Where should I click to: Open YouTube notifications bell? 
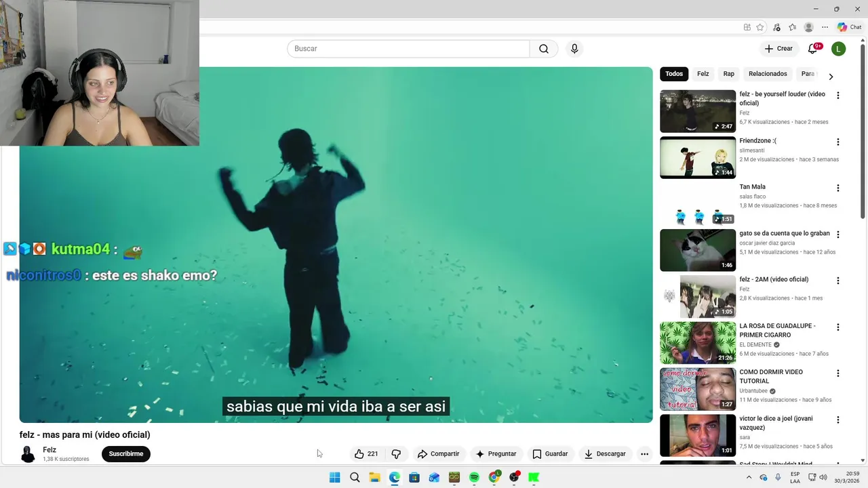(x=813, y=49)
